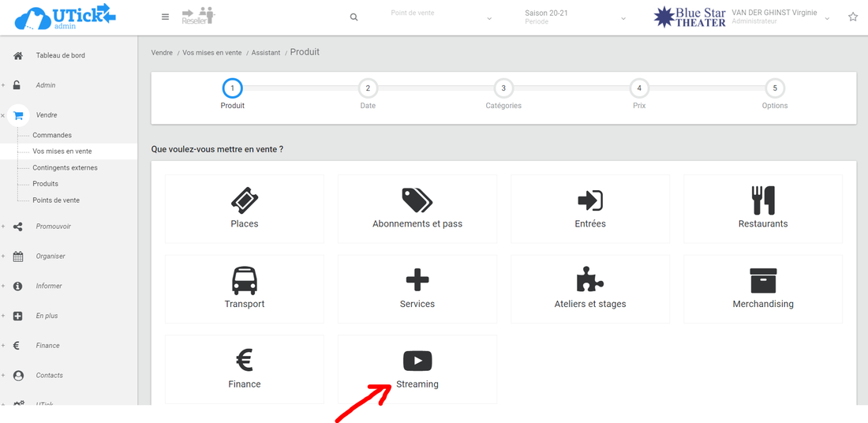Viewport: 868px width, 423px height.
Task: Expand the user account menu chevron
Action: [827, 18]
